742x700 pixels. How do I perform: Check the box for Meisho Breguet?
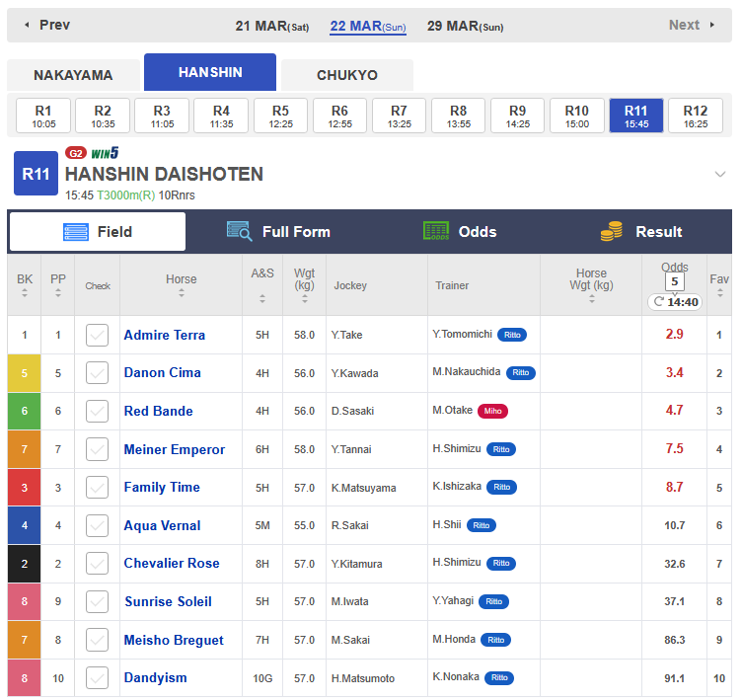[x=97, y=640]
